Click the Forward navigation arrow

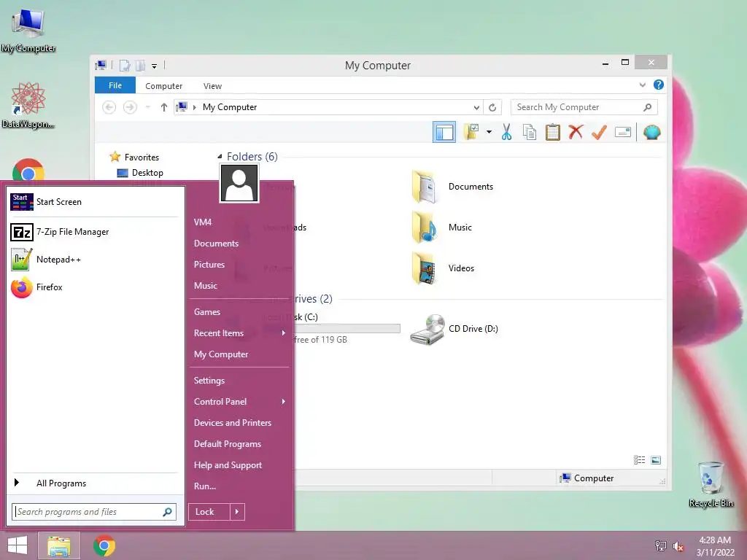click(x=130, y=107)
